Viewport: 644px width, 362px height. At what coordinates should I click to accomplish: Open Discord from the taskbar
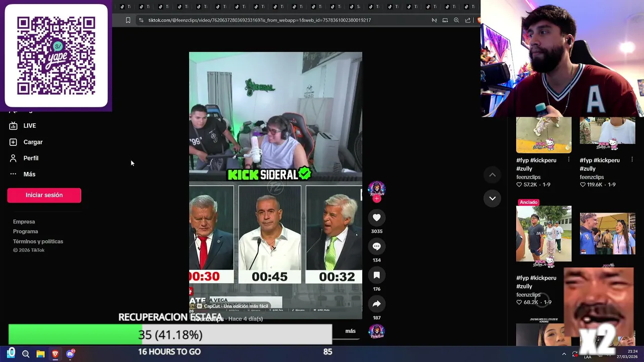(70, 354)
